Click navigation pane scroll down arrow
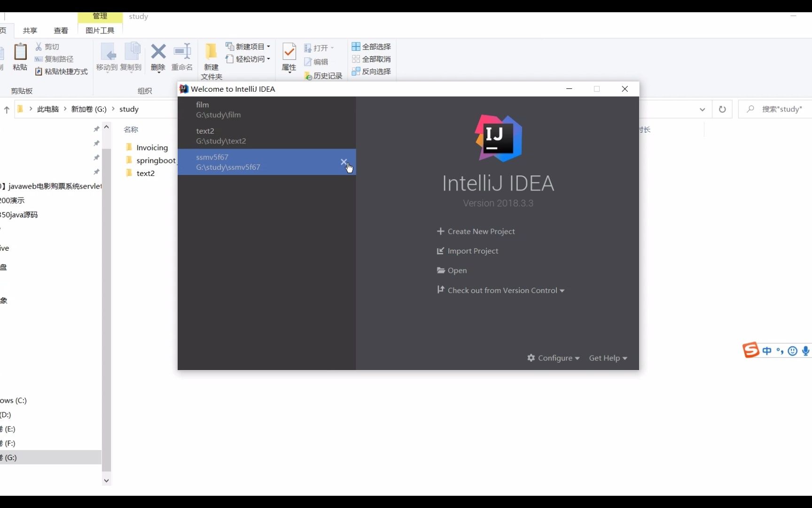The width and height of the screenshot is (812, 508). click(x=106, y=480)
